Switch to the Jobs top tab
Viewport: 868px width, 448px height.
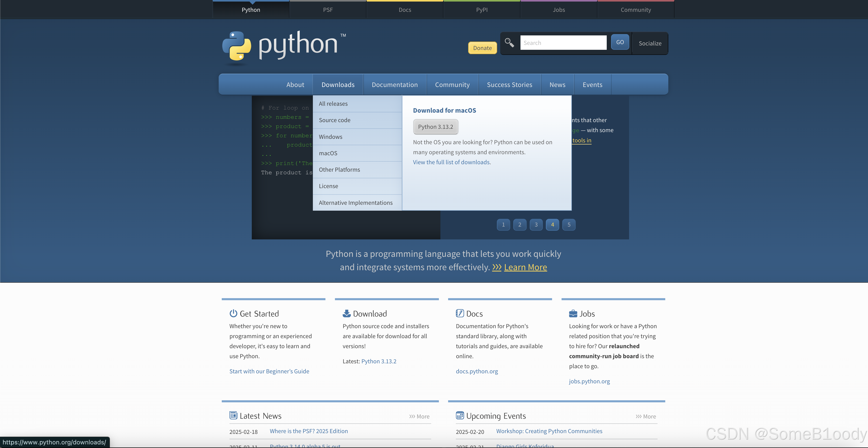click(x=559, y=9)
